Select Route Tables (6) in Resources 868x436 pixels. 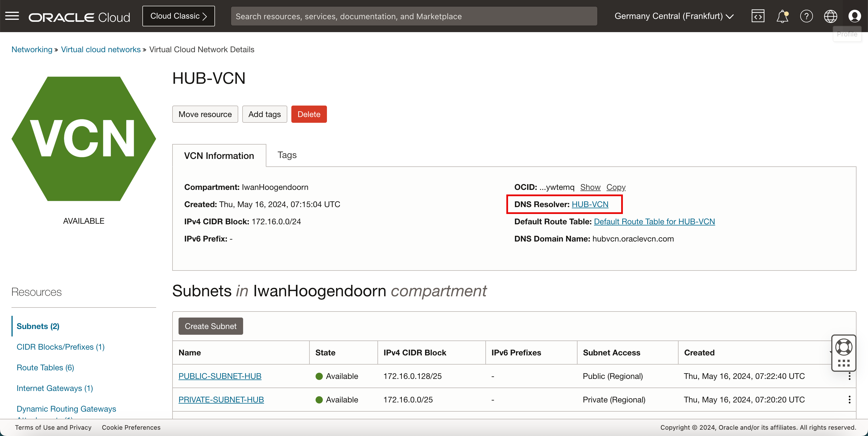(x=45, y=367)
